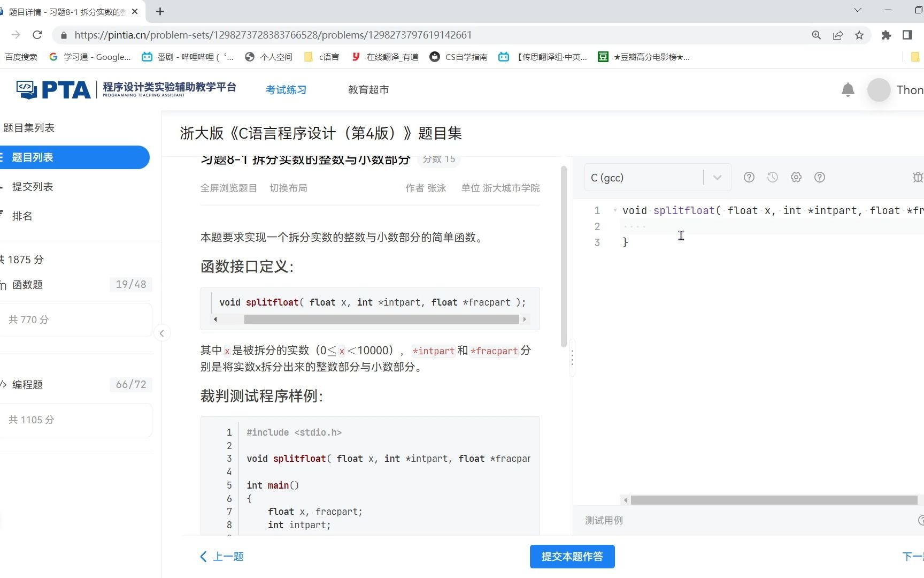Viewport: 924px width, 578px height.
Task: Click into code editor line 2
Action: pos(773,226)
